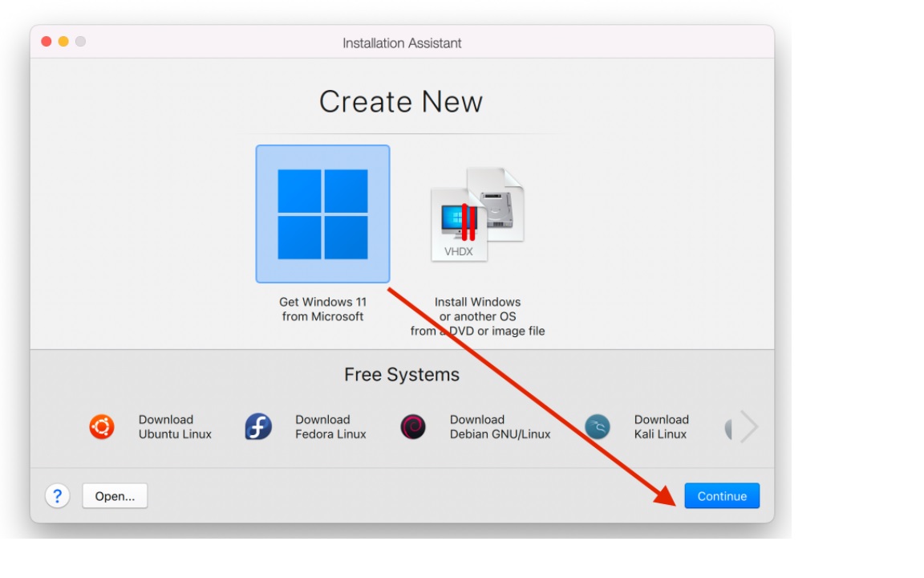The width and height of the screenshot is (924, 578).
Task: Minimize the window with the yellow button
Action: click(x=63, y=42)
